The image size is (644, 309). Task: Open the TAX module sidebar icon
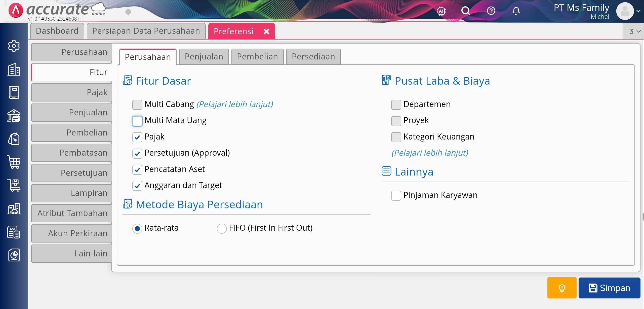pyautogui.click(x=14, y=232)
